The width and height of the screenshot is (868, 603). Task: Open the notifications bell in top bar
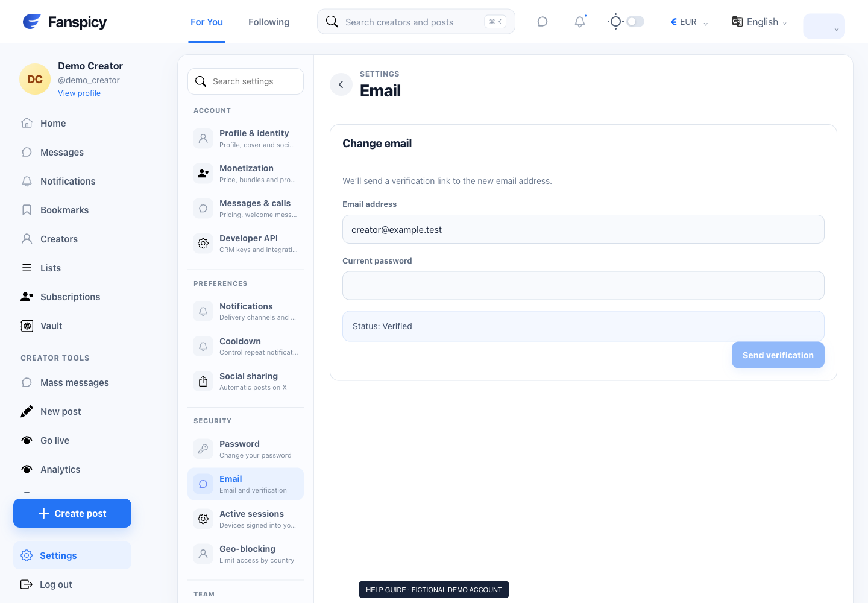point(580,22)
